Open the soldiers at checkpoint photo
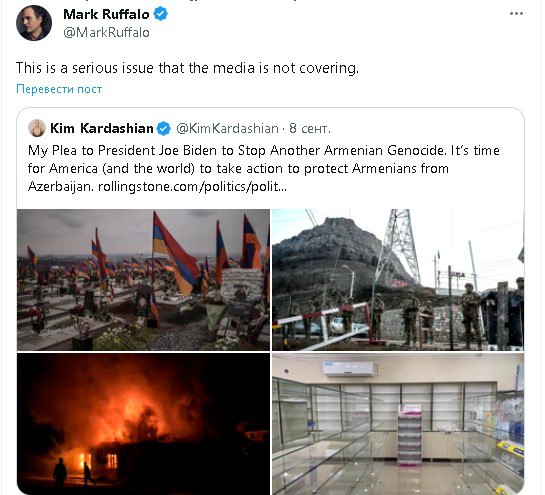Screen dimensions: 545x495 (x=398, y=279)
